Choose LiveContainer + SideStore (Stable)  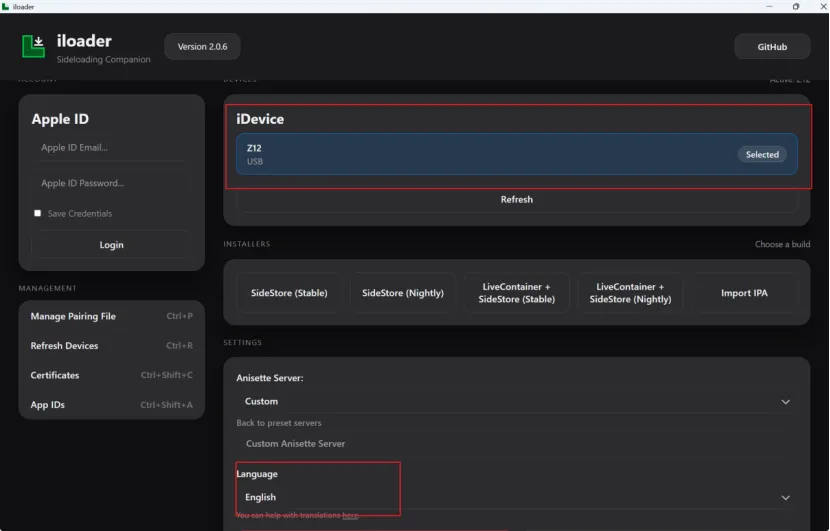pos(517,293)
